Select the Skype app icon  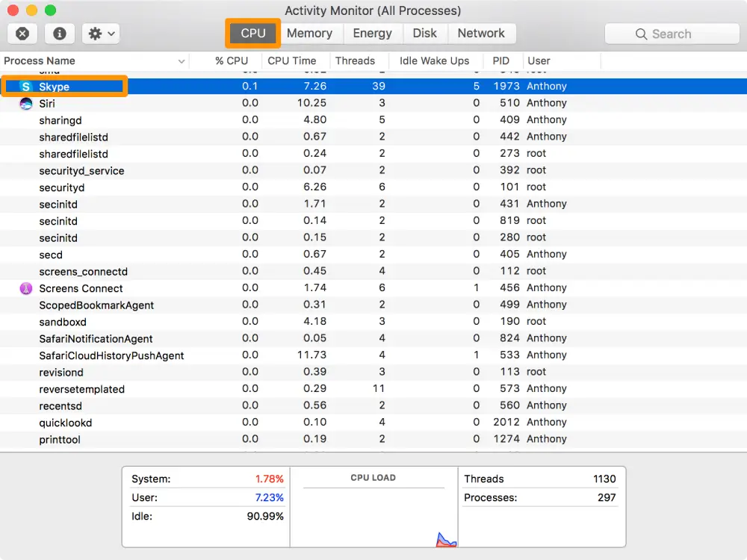pyautogui.click(x=25, y=86)
